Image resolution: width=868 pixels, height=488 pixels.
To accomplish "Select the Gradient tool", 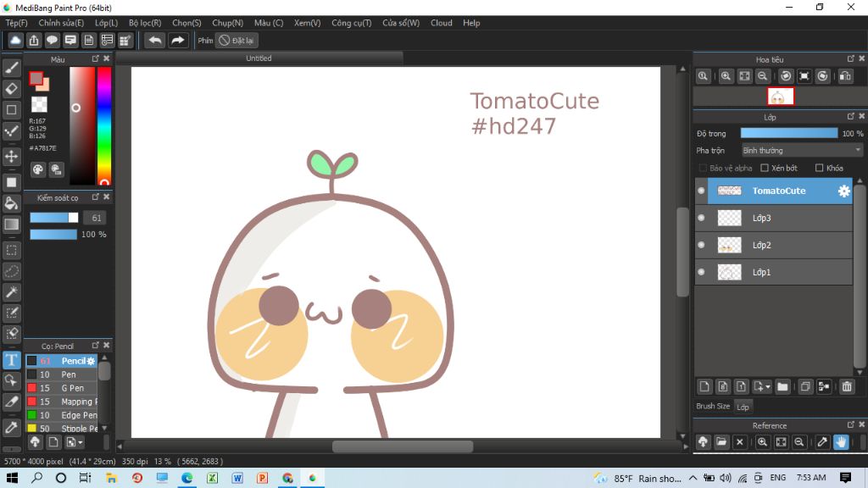I will coord(12,224).
